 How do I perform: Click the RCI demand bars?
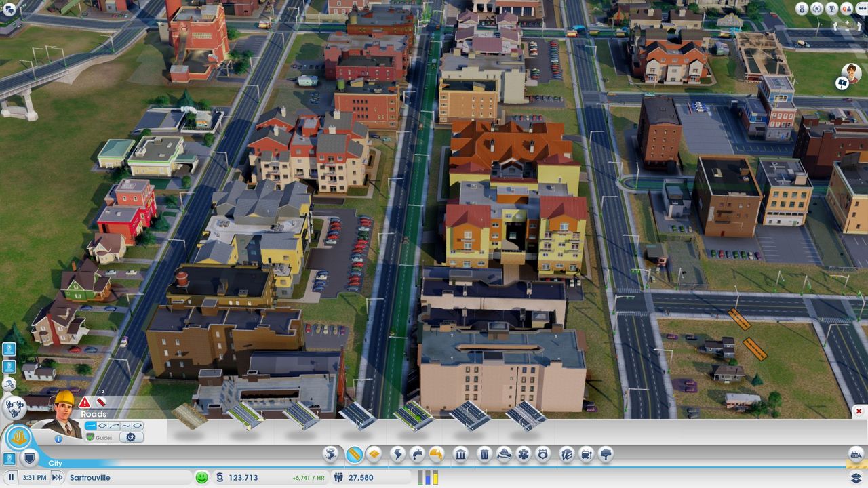coord(428,477)
